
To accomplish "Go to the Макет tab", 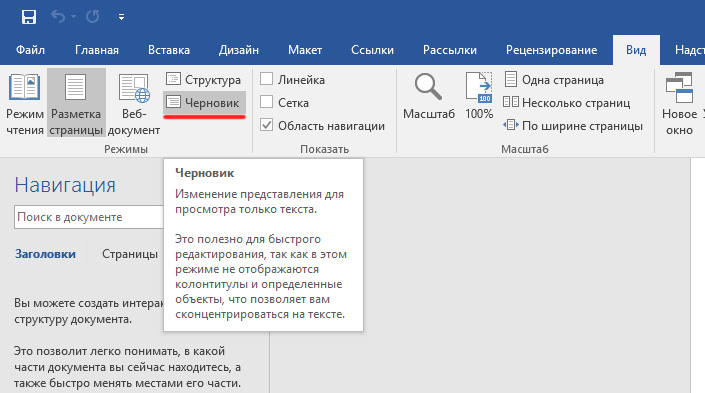I will pyautogui.click(x=305, y=50).
